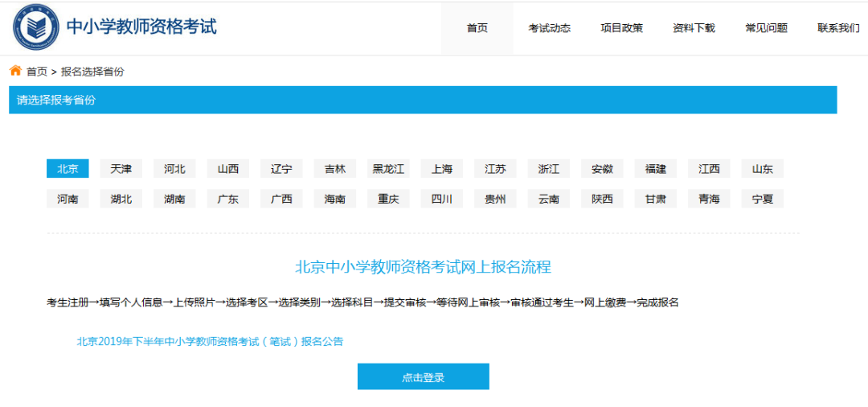Open the 项目政策 navigation item
The width and height of the screenshot is (868, 407).
621,28
